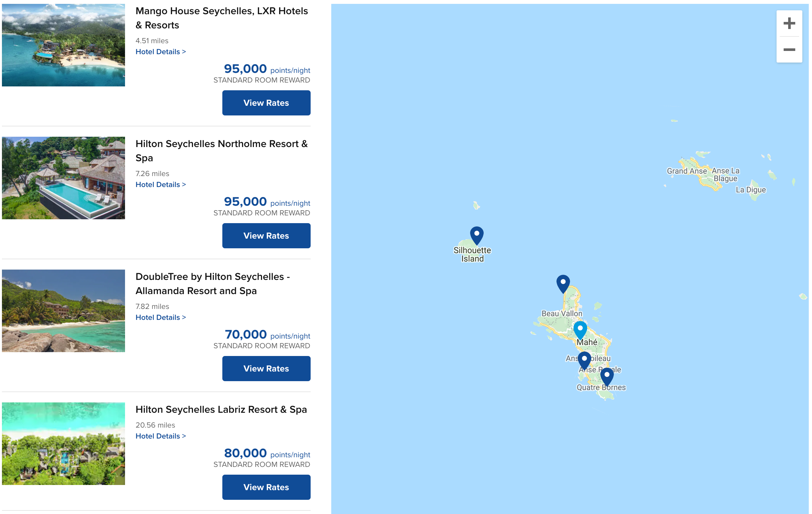812x514 pixels.
Task: Click the Hilton Northolme pool photo
Action: 63,178
